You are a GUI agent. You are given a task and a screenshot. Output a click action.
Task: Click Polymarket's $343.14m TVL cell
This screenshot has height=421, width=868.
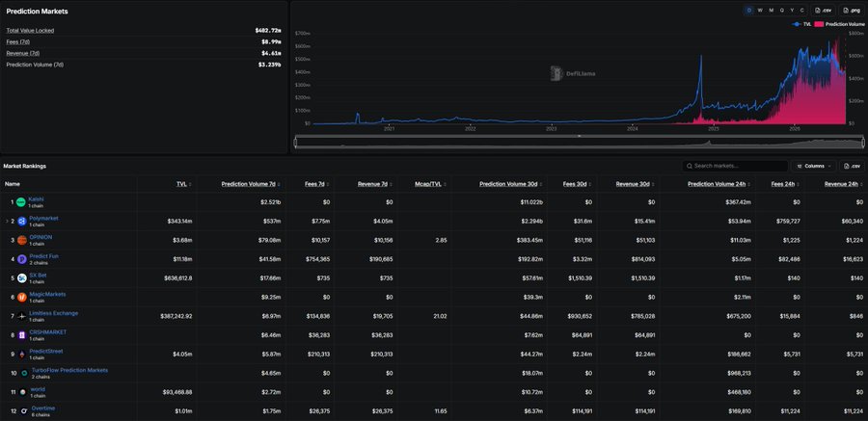coord(180,222)
